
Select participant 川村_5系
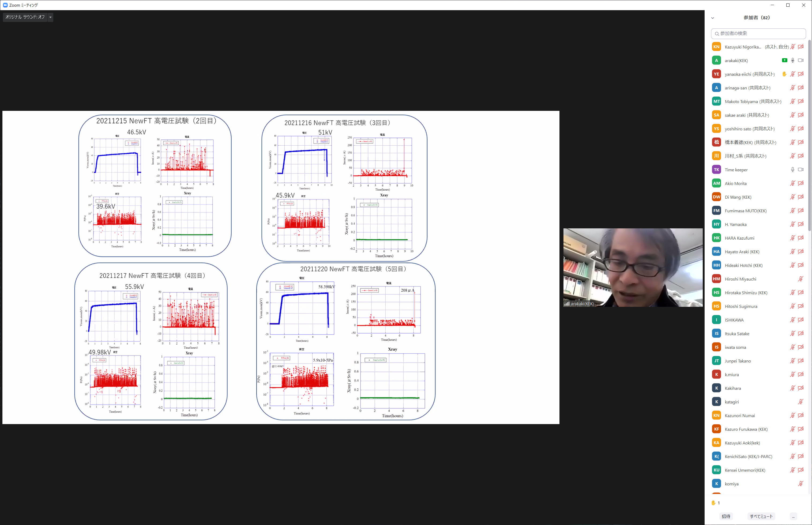758,156
